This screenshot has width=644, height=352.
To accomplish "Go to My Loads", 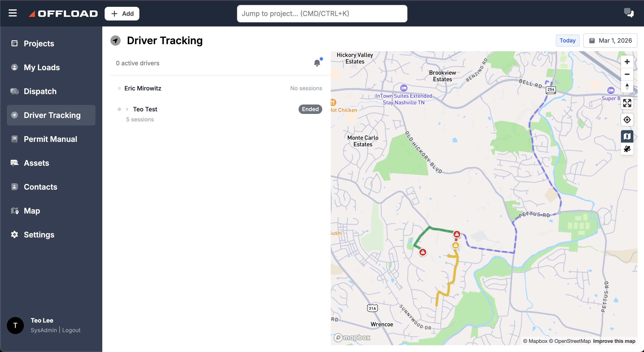I will pyautogui.click(x=51, y=67).
